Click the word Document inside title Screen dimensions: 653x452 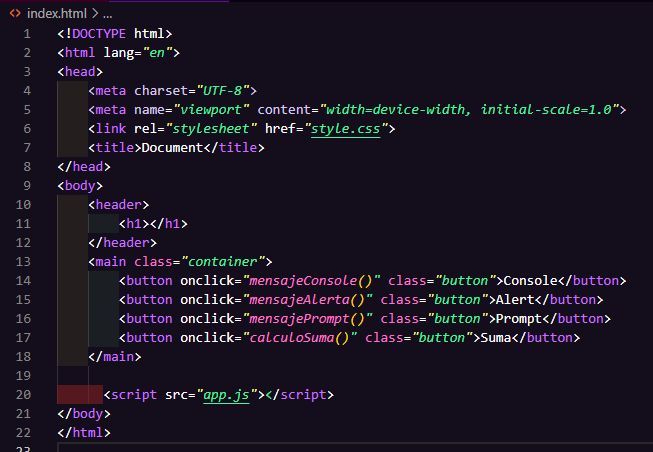172,147
